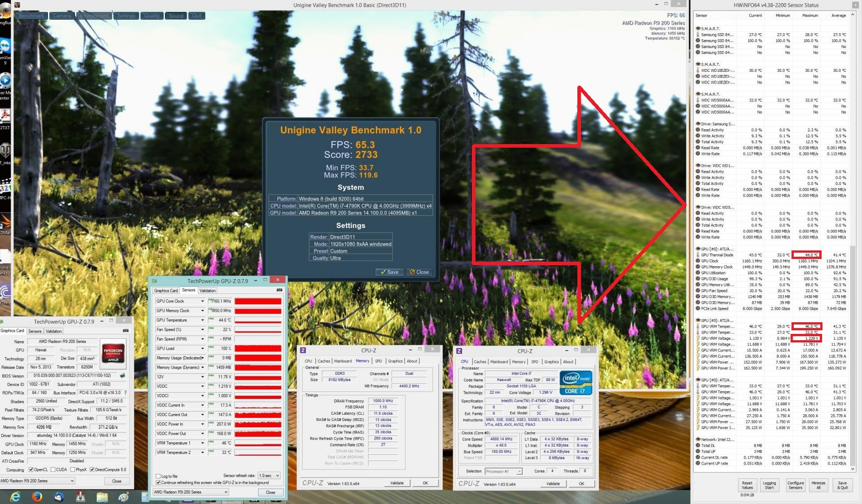The image size is (862, 504).
Task: Click the GPU Core Clock red graph bar
Action: (x=258, y=301)
